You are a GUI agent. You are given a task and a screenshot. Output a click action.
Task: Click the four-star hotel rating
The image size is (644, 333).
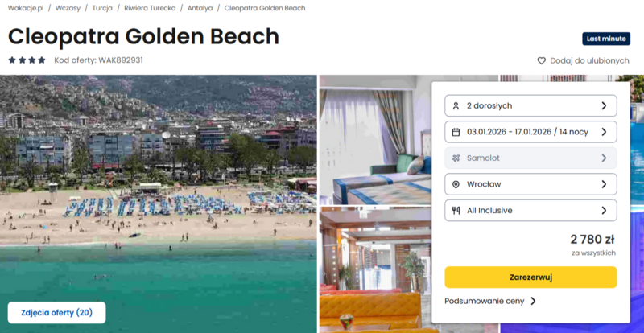click(x=27, y=60)
